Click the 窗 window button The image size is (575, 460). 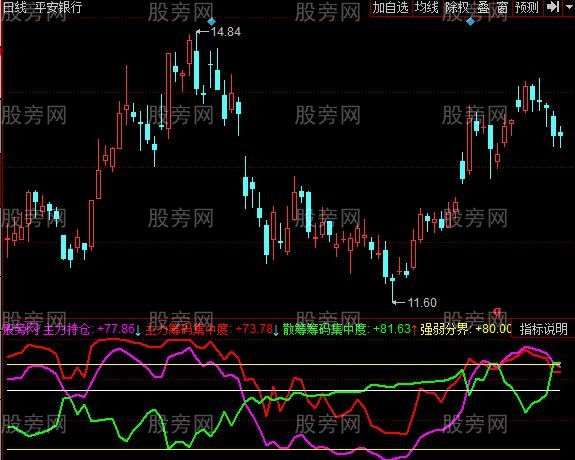[x=502, y=8]
